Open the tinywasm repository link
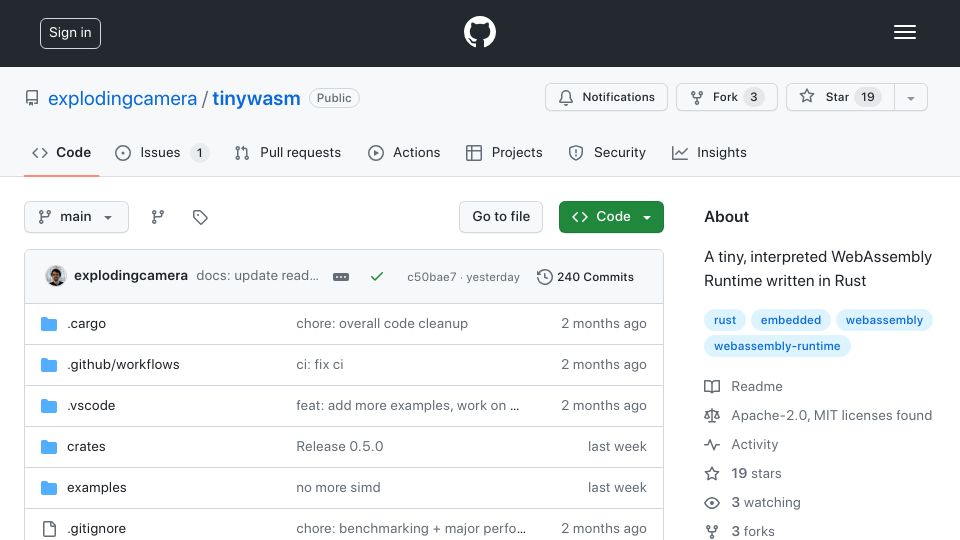Viewport: 960px width, 540px height. (256, 98)
